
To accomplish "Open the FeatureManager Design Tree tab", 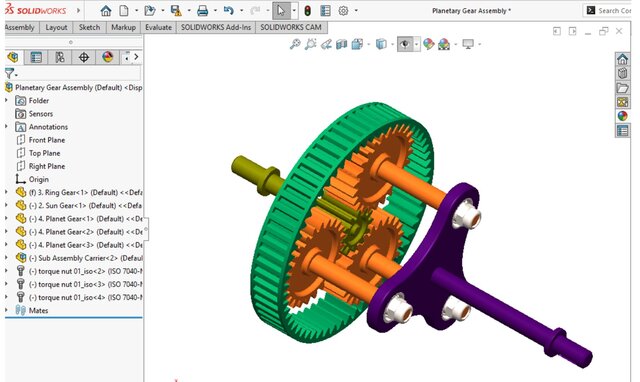I will (x=13, y=57).
